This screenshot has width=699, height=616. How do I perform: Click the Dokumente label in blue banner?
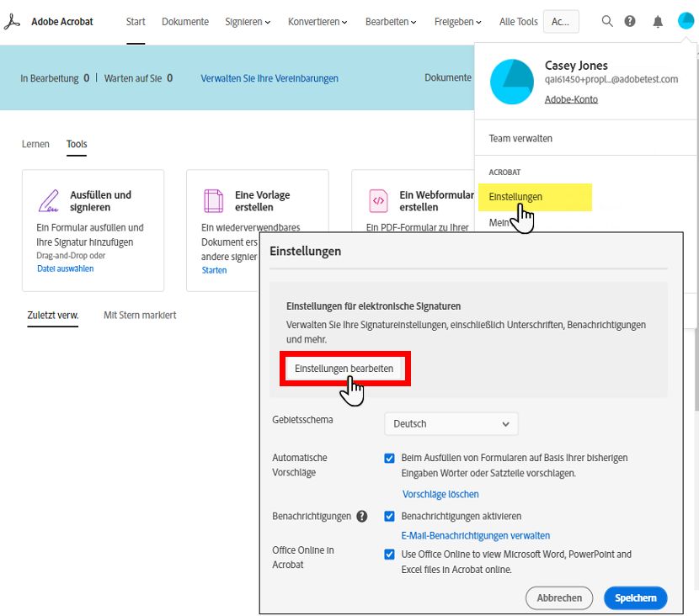pyautogui.click(x=447, y=78)
